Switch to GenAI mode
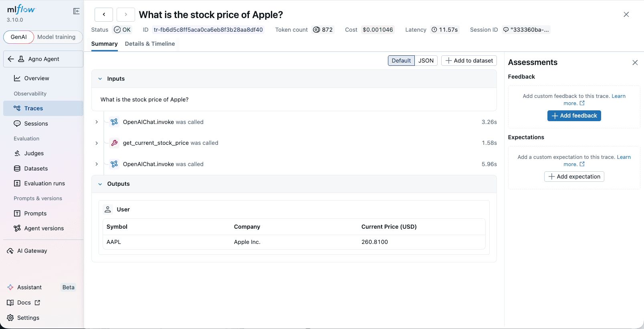644x329 pixels. point(19,37)
